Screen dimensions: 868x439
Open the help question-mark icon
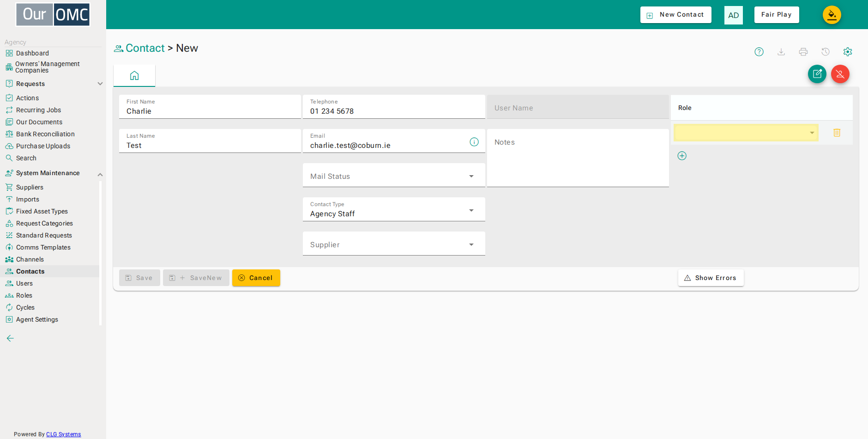point(759,52)
